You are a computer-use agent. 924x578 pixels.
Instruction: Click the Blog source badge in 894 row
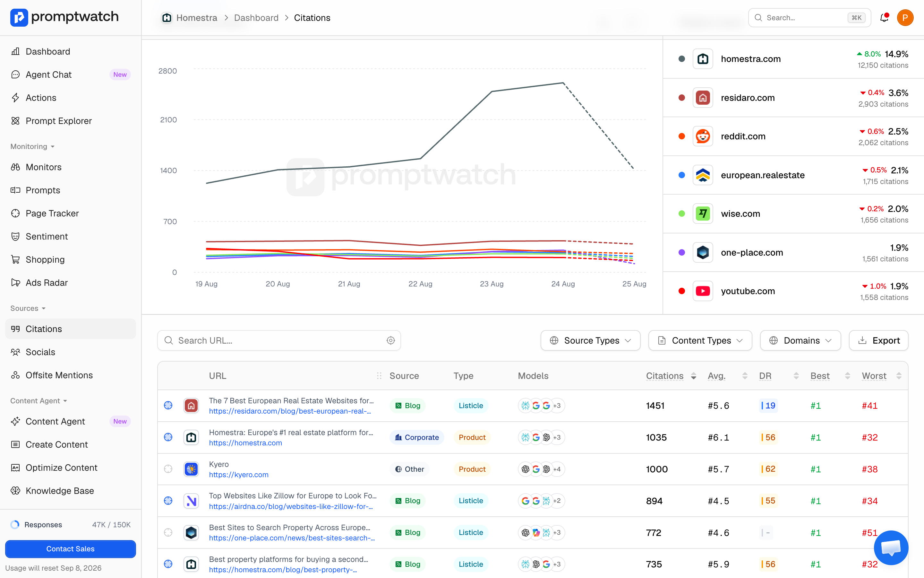coord(408,501)
